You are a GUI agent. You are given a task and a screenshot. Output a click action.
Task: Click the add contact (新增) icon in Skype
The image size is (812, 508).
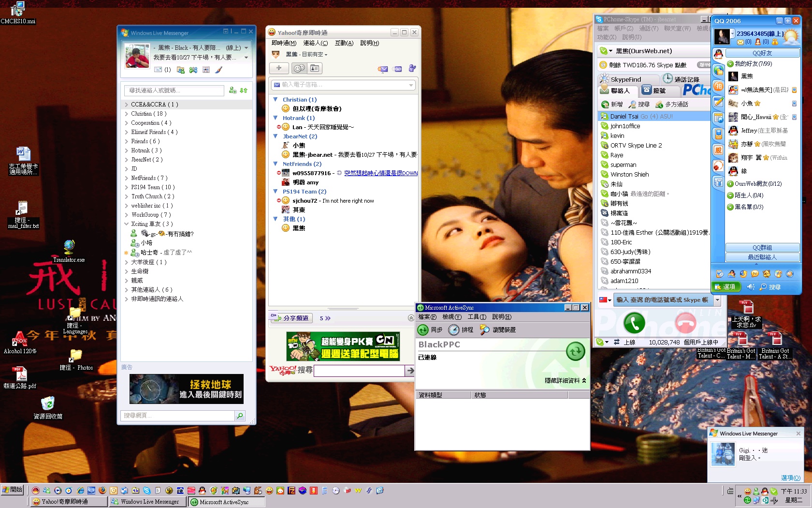coord(605,105)
